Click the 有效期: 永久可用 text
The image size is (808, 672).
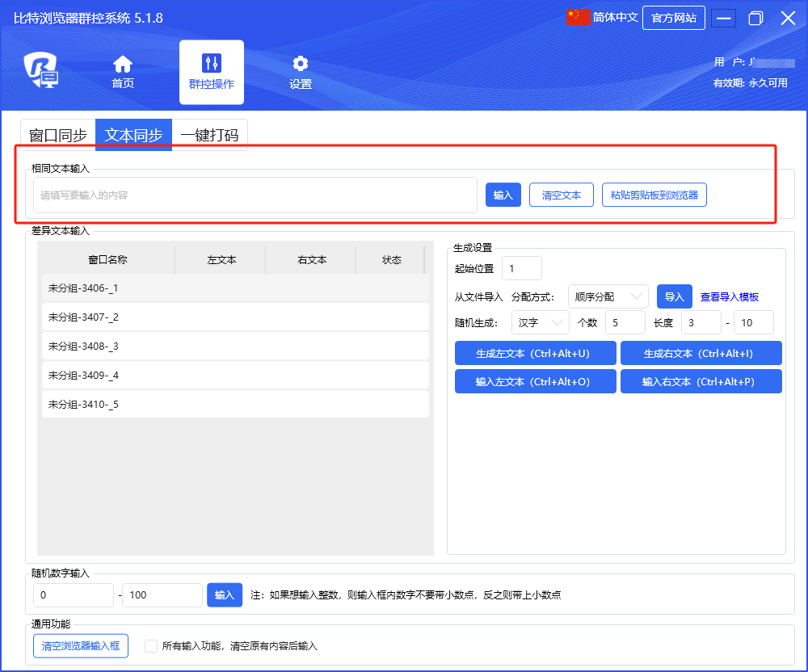tap(751, 83)
